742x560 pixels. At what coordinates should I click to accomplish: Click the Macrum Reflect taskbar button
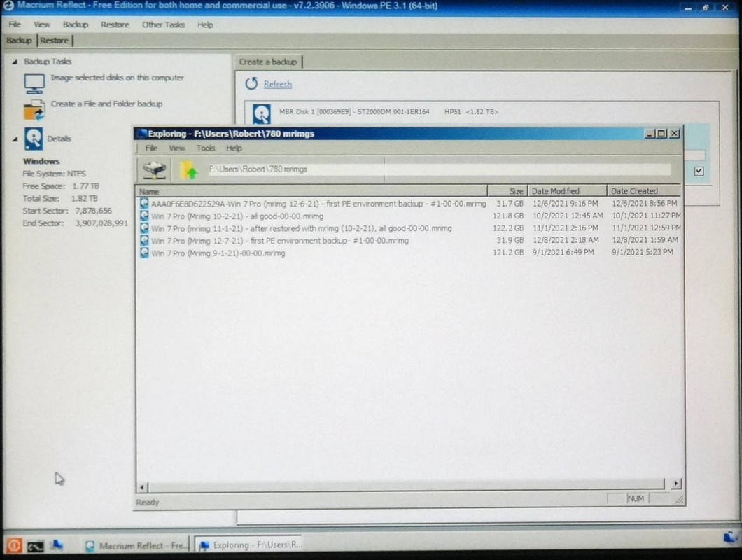point(136,545)
